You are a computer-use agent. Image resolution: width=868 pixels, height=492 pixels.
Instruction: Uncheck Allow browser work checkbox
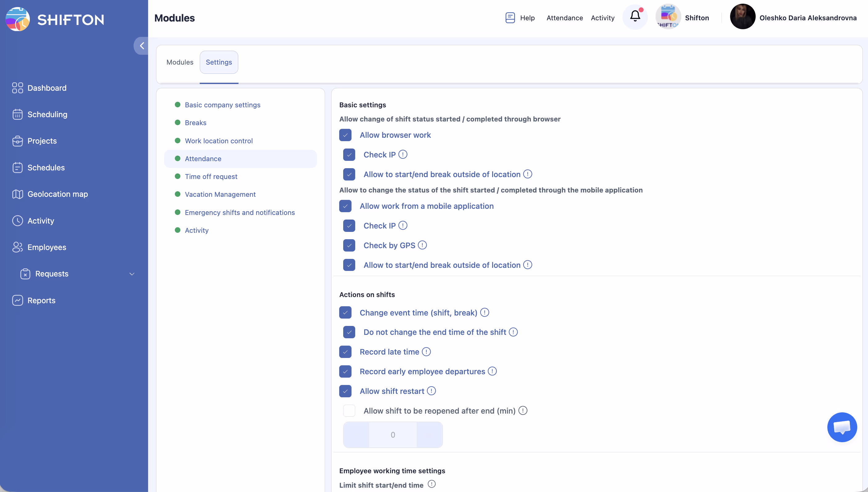(x=345, y=135)
